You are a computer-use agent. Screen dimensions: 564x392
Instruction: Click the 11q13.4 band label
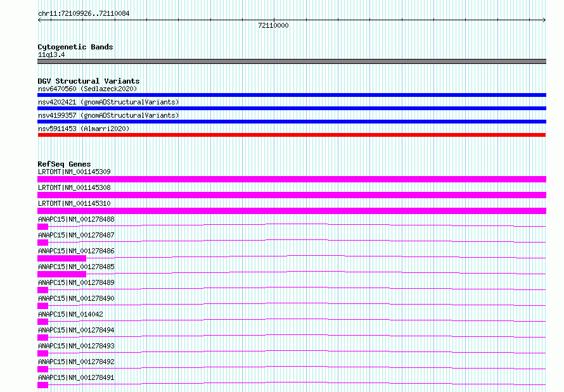pos(51,55)
